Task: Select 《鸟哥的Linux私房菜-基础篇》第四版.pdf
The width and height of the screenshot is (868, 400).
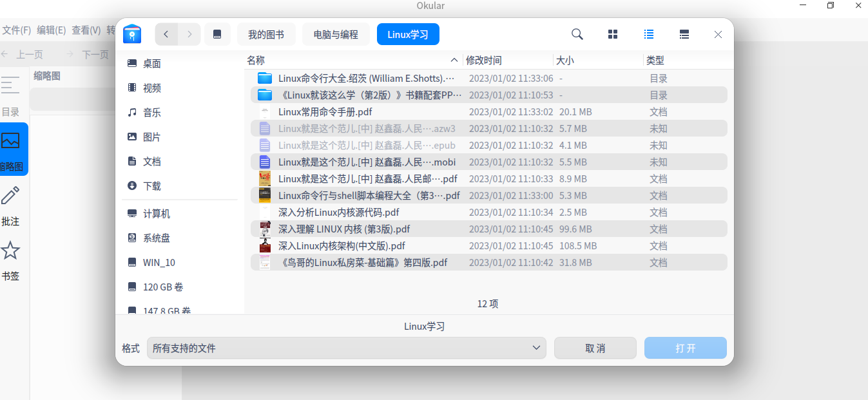Action: pos(489,263)
